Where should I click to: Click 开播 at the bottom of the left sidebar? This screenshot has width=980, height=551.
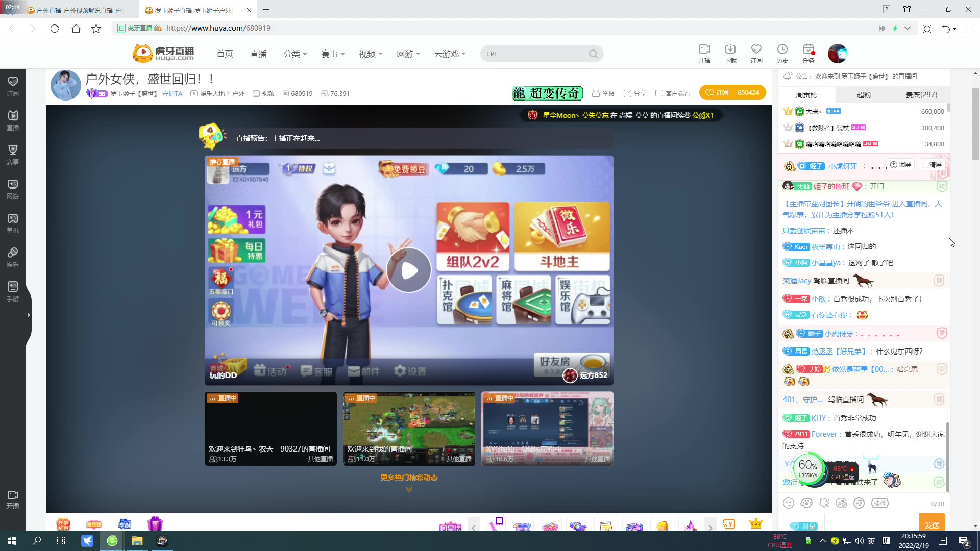(13, 499)
